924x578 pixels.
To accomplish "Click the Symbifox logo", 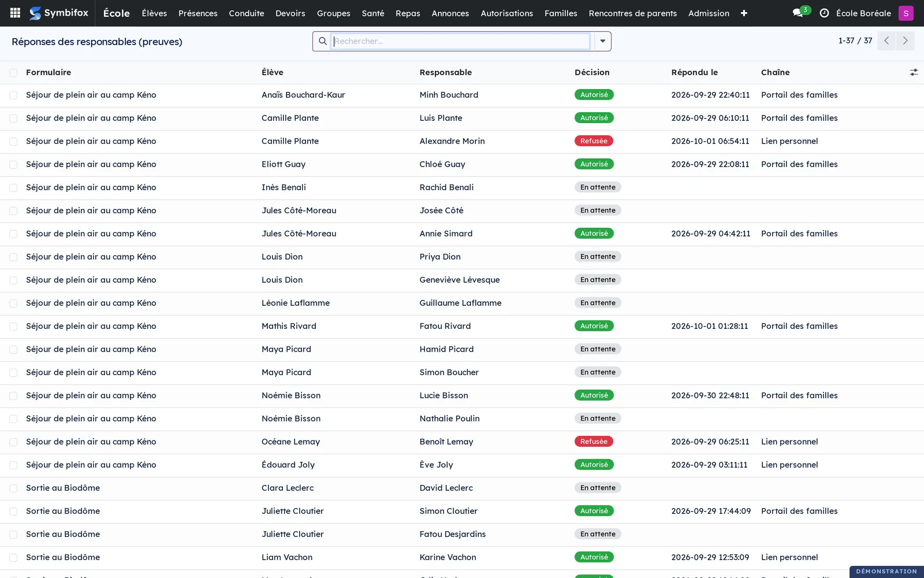I will [59, 13].
